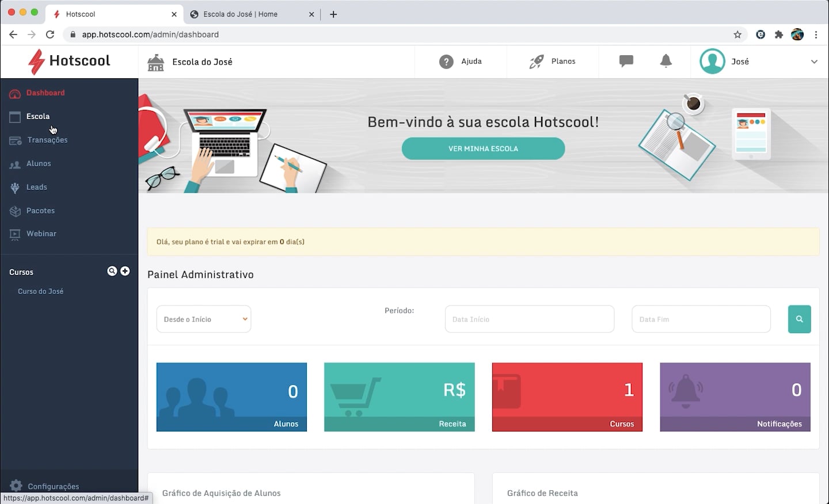Screen dimensions: 829x504
Task: Select Leads in the sidebar
Action: click(37, 187)
